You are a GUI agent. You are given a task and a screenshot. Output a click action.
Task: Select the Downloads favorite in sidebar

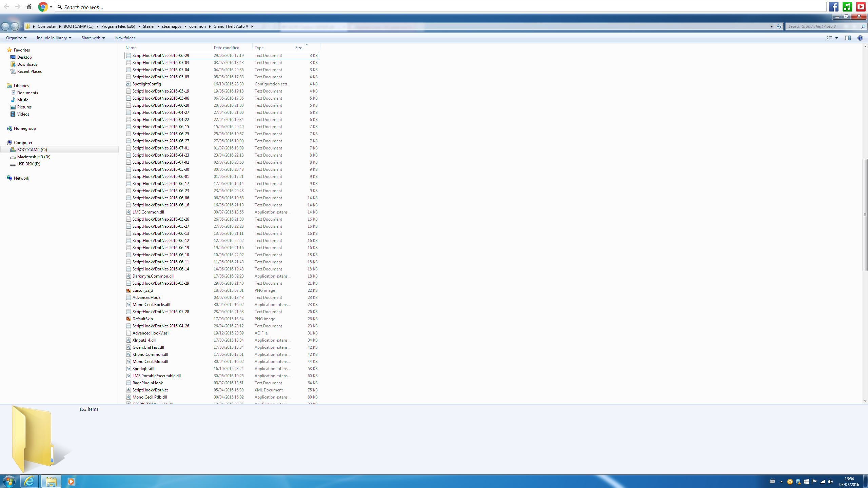(x=27, y=64)
